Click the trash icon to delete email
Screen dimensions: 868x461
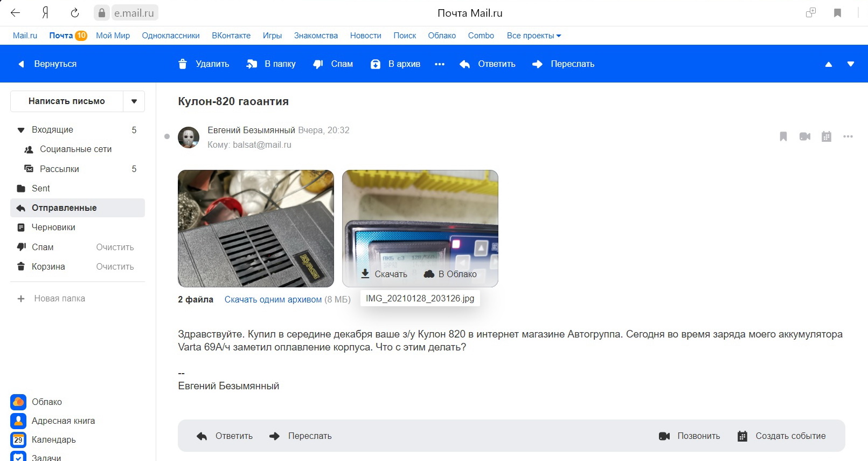(183, 64)
